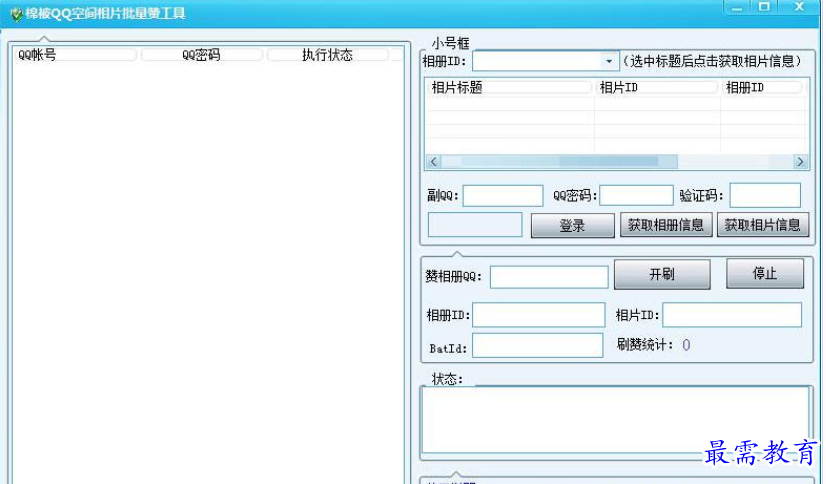Click the photo table scroll right arrow

(800, 162)
